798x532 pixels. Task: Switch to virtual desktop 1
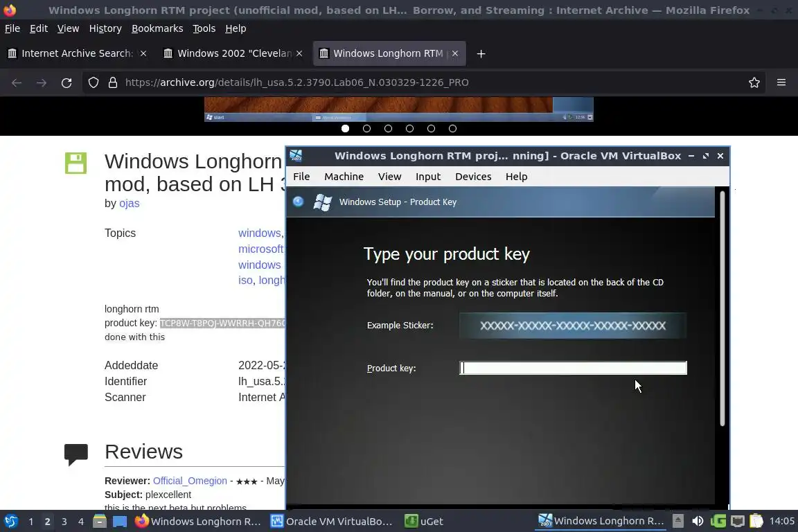tap(31, 522)
